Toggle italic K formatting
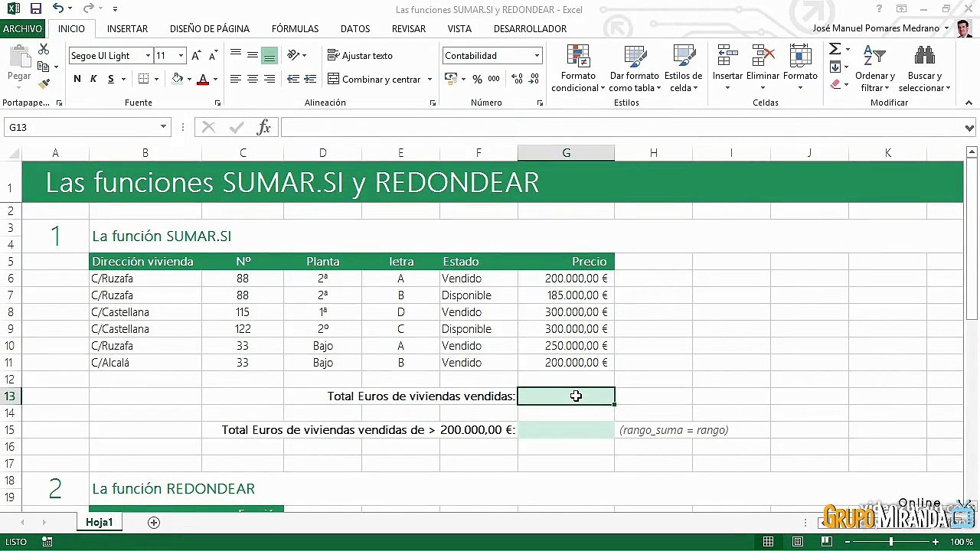 [93, 79]
